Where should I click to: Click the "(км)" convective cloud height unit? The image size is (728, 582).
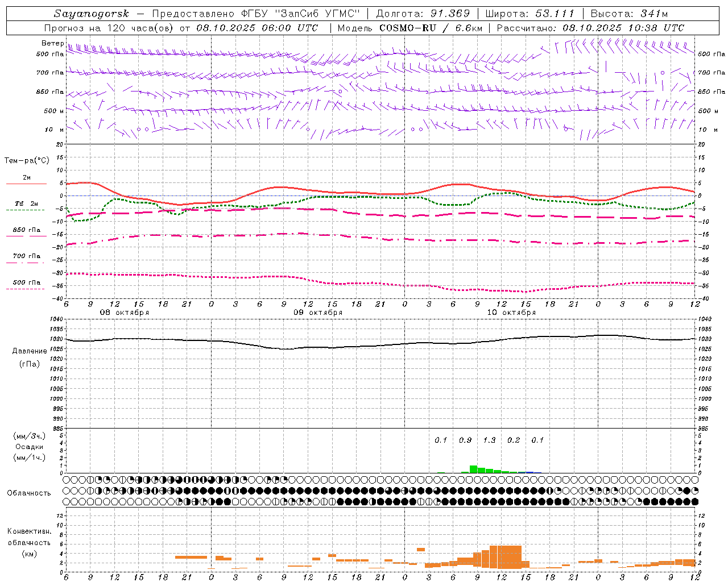pyautogui.click(x=29, y=554)
